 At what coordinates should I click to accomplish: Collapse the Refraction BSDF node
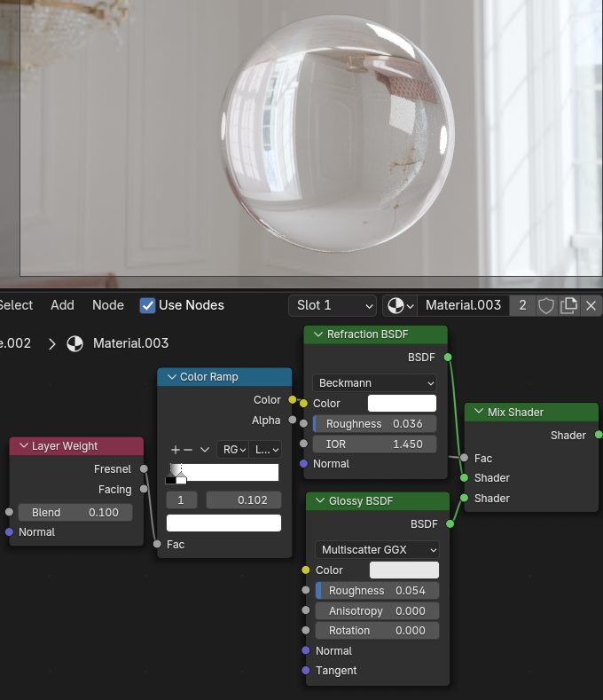pyautogui.click(x=318, y=334)
